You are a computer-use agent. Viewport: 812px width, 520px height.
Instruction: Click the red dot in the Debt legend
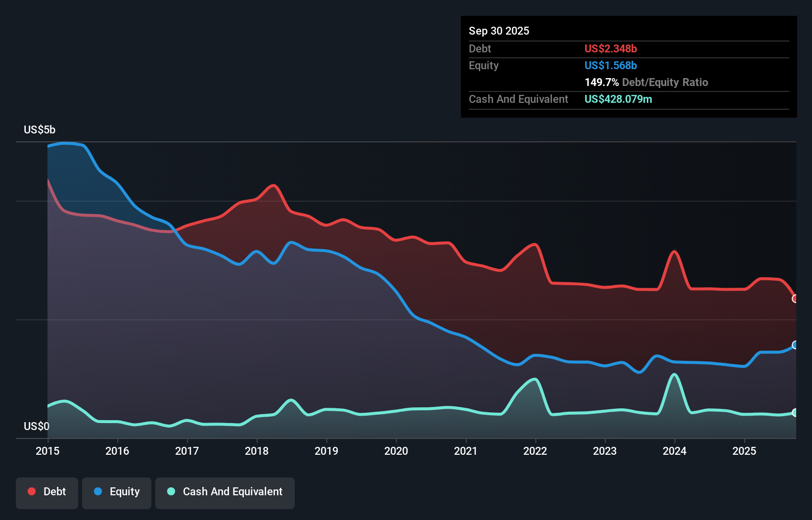[31, 491]
